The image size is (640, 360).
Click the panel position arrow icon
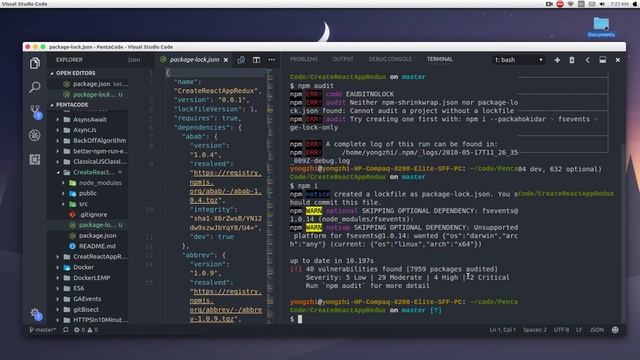587,60
